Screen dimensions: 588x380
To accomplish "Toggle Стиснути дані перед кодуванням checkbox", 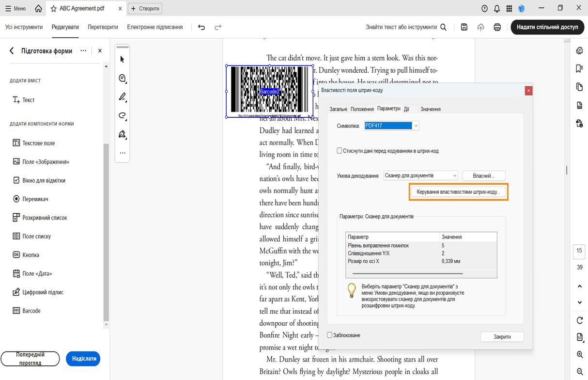I will pos(340,151).
